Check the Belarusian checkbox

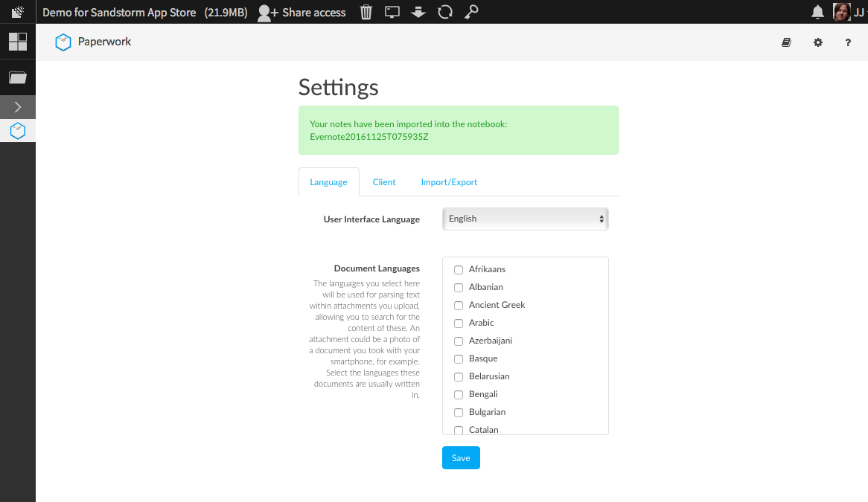(459, 377)
